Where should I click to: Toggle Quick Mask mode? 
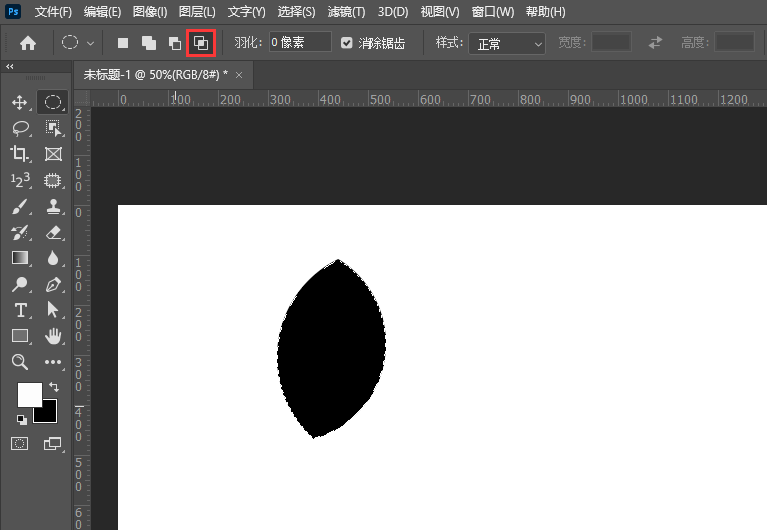(19, 442)
